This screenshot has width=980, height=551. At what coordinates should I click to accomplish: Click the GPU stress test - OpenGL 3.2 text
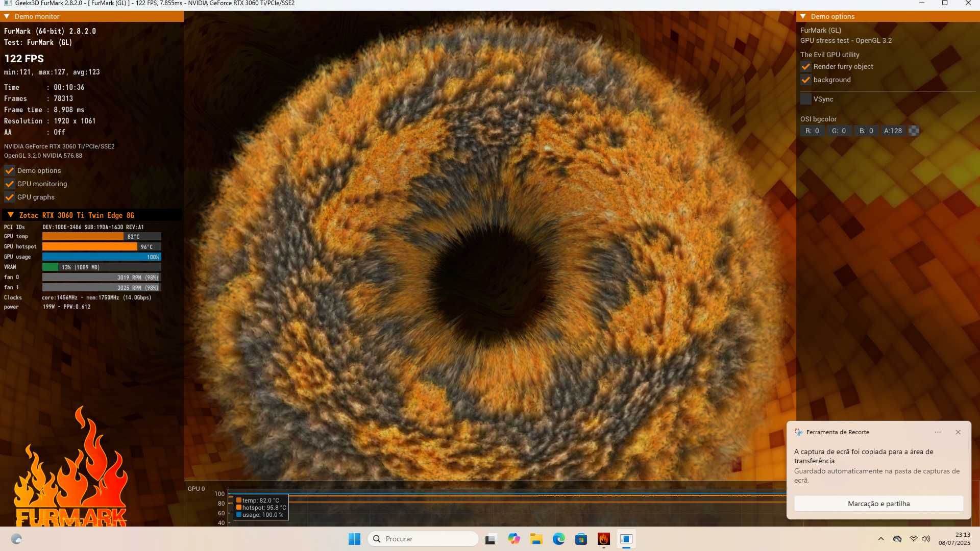[x=846, y=40]
